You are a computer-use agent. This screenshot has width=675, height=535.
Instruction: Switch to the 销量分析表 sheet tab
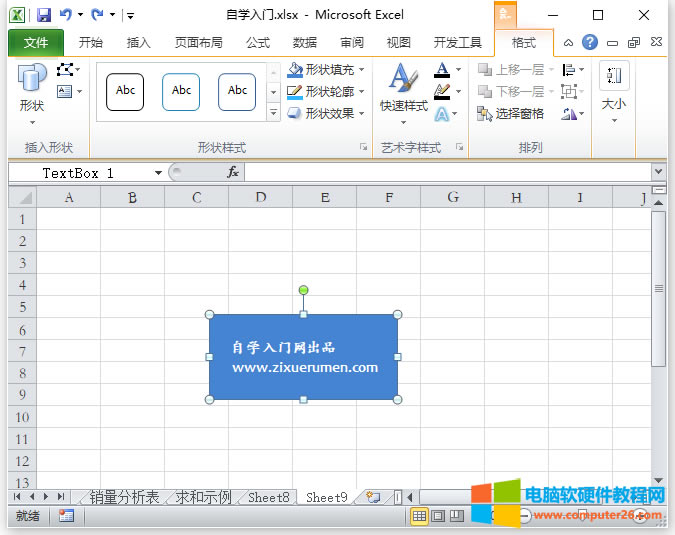(124, 497)
